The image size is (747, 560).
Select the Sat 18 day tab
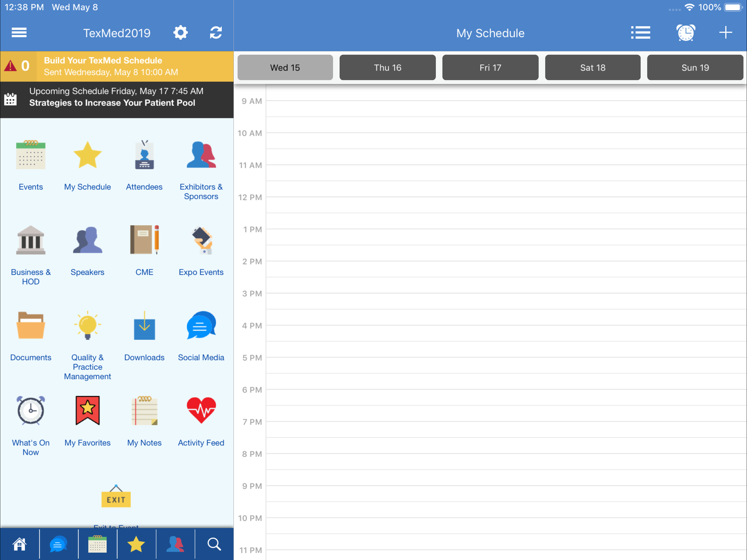coord(593,68)
